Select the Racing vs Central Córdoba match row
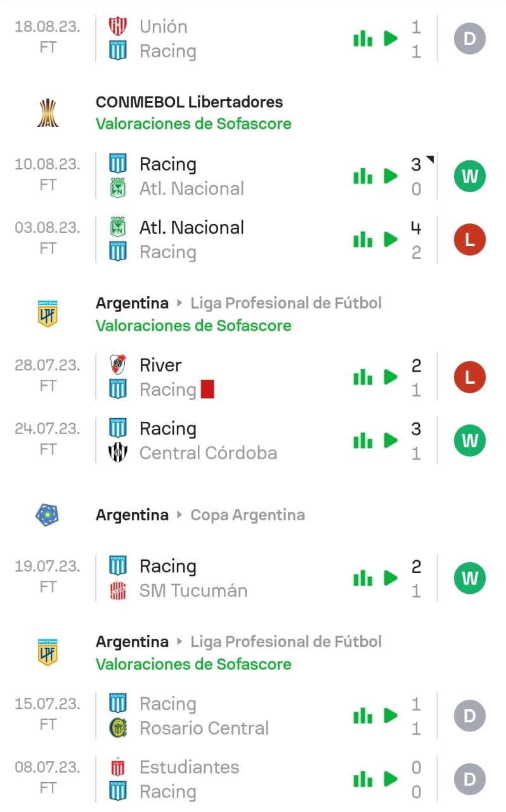Viewport: 506px width, 812px height. [253, 441]
